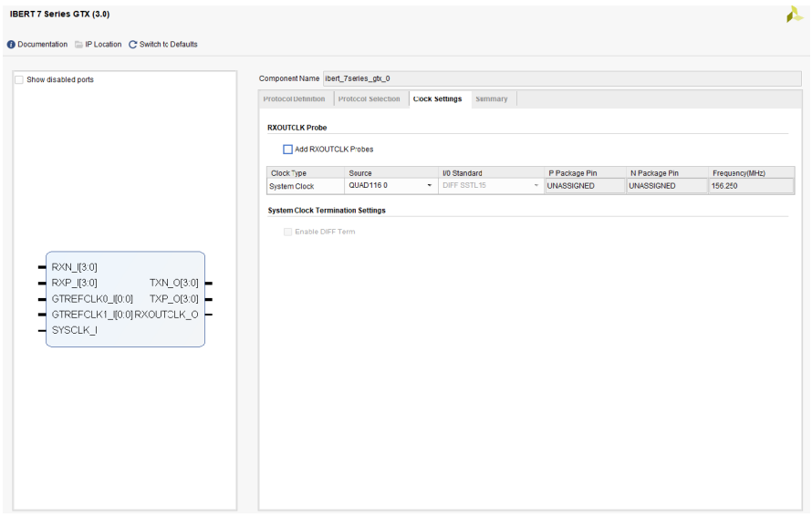Open the Summary tab
Screen dimensions: 812x517
pos(492,98)
